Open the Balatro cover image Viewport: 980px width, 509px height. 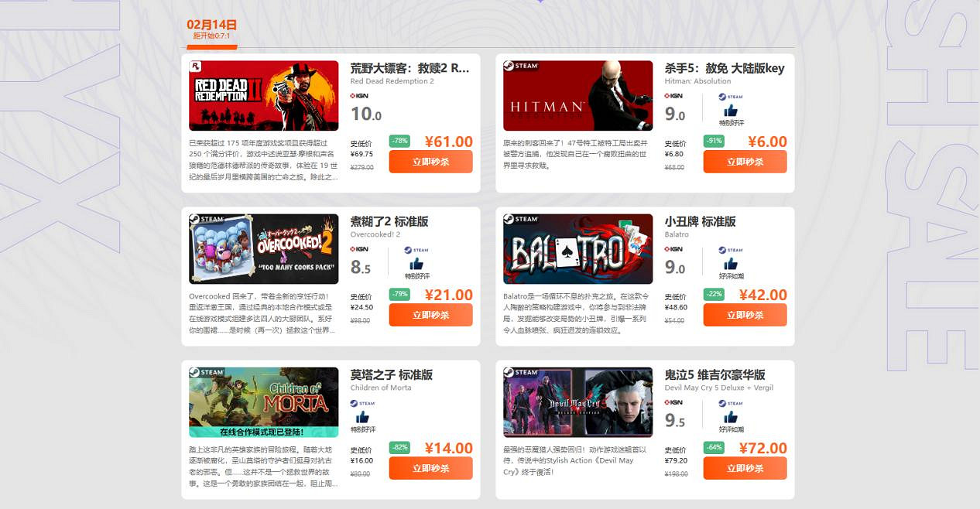click(578, 249)
